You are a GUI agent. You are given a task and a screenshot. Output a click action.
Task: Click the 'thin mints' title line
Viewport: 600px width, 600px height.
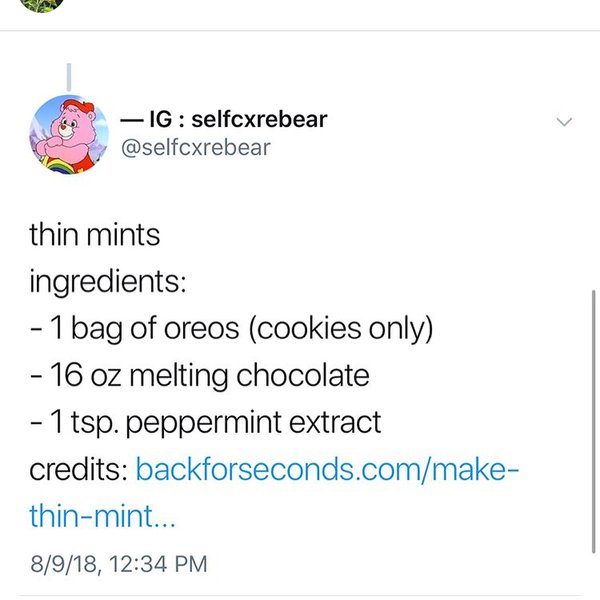point(94,235)
